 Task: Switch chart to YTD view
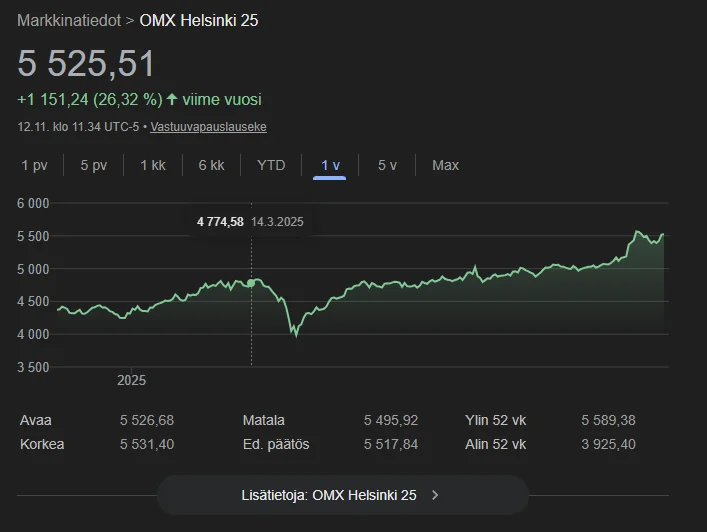click(x=271, y=165)
